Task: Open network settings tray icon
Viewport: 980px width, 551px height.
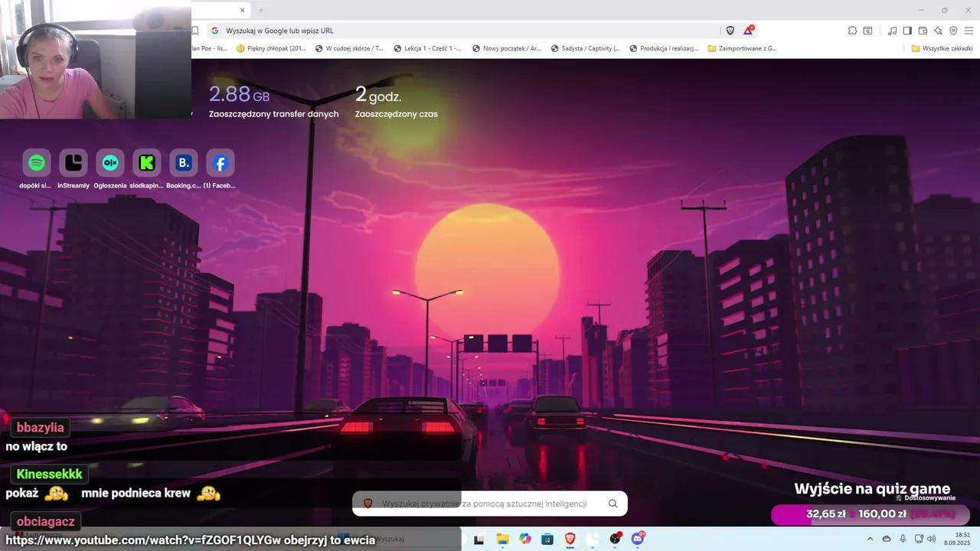Action: (919, 539)
